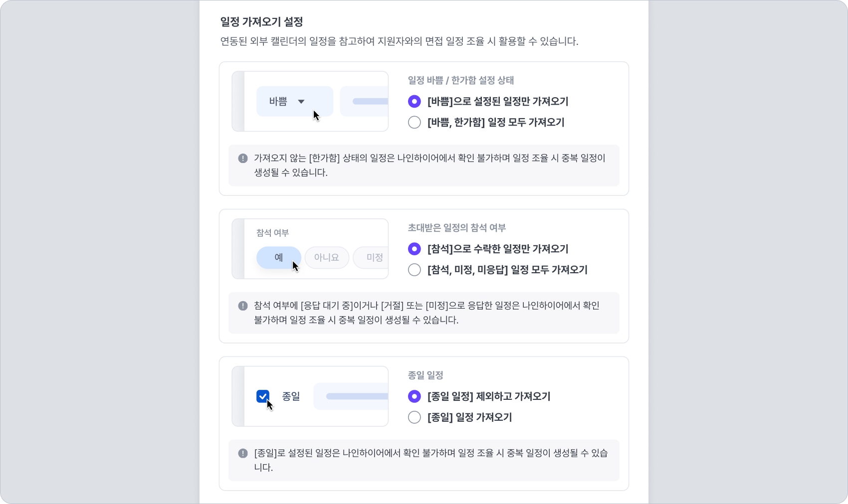Choose [참석, 미정, 미응답] 일정 모두 가져오기
This screenshot has width=848, height=504.
click(x=415, y=270)
